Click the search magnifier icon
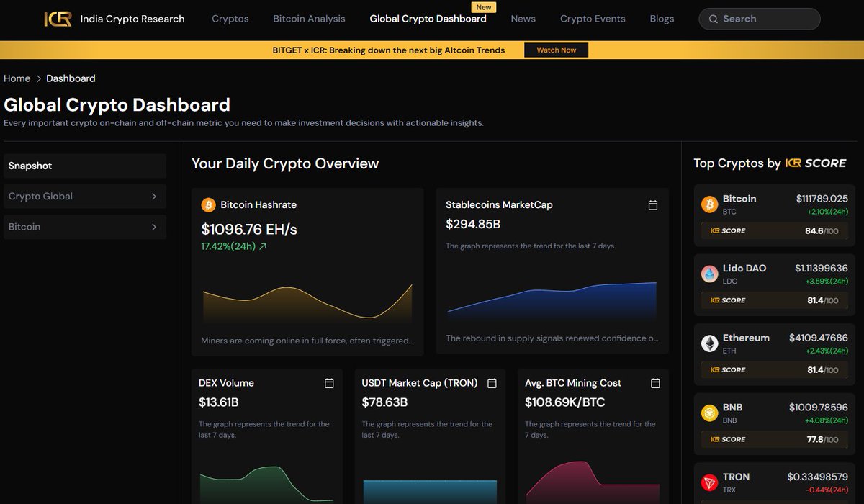 (714, 19)
